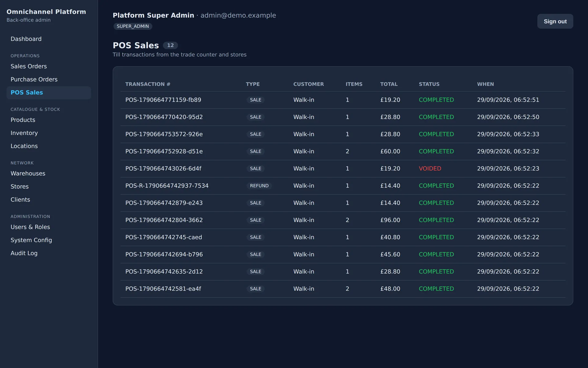Click the TOTAL column header
The image size is (588, 368).
[x=389, y=84]
